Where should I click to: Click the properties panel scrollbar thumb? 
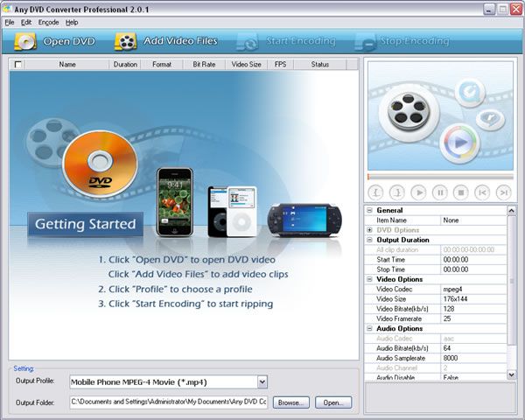(x=511, y=281)
